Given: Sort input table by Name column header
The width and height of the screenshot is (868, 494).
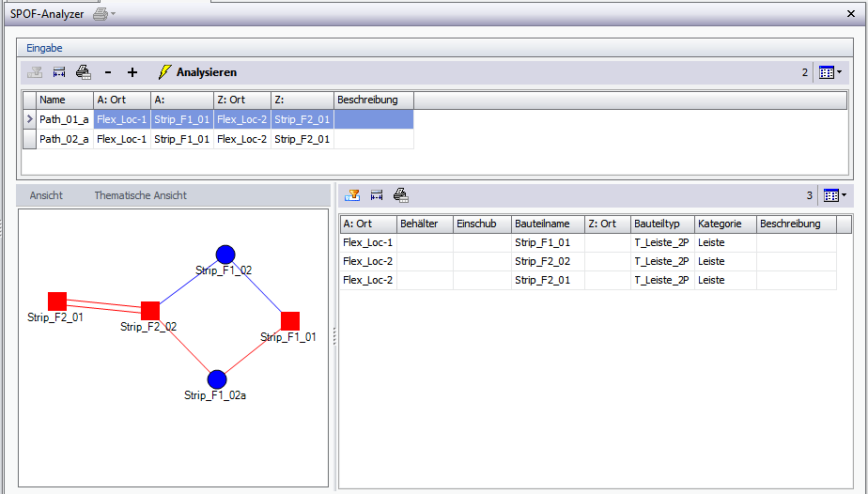Looking at the screenshot, I should 65,100.
